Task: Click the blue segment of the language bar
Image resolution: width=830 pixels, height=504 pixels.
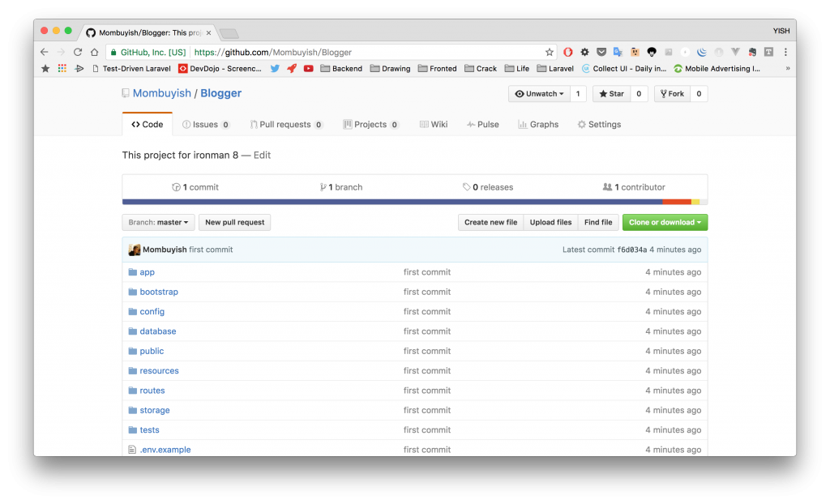Action: pyautogui.click(x=392, y=202)
